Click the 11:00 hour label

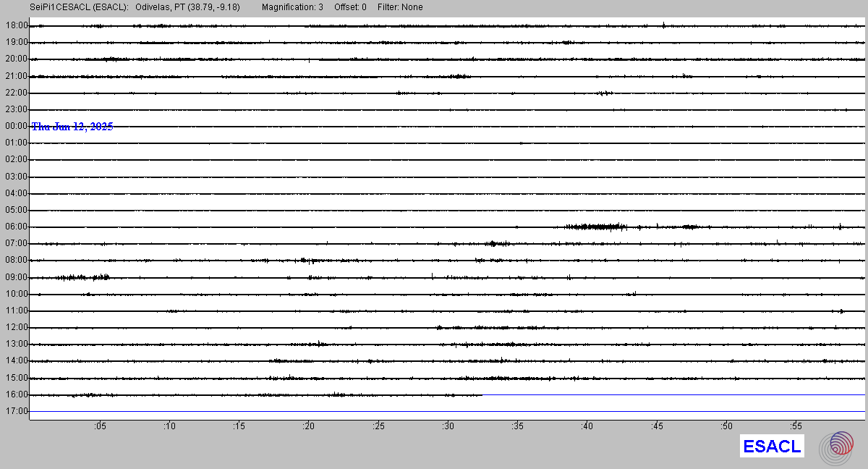[16, 310]
